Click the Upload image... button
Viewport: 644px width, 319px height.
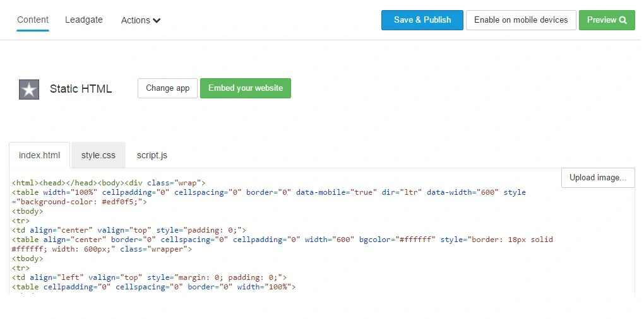point(597,178)
